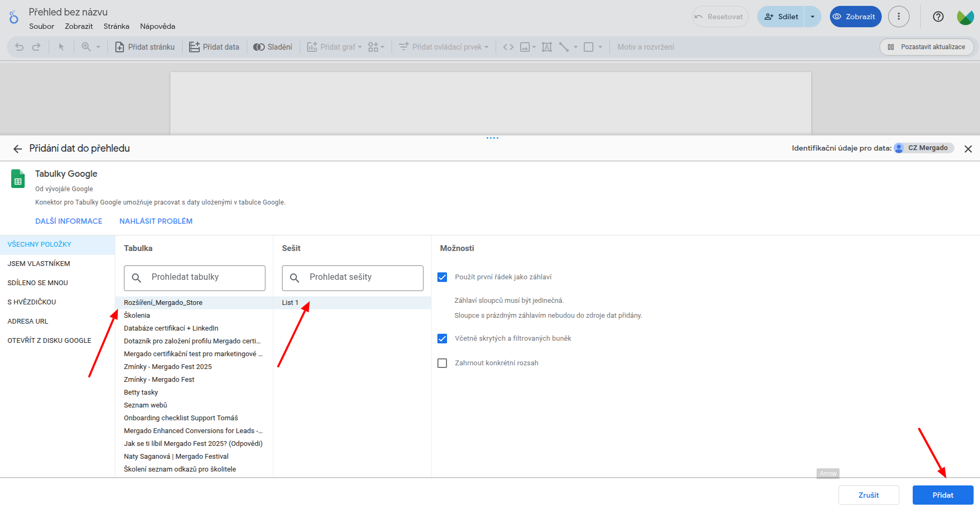
Task: Open the Nápověda menu
Action: click(x=158, y=26)
